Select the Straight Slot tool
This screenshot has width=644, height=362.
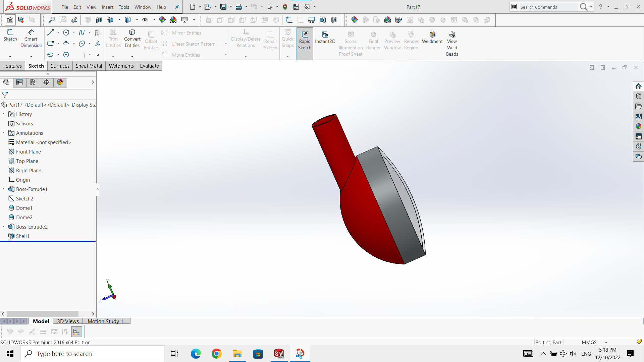50,55
